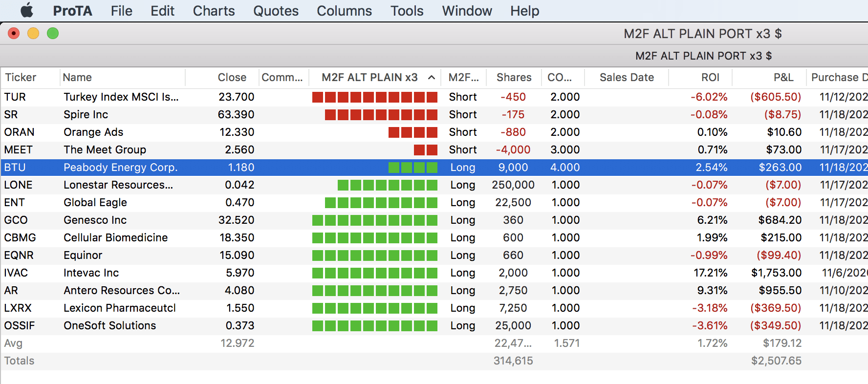The image size is (868, 384).
Task: Click the name Lexicon Pharmaceutcl
Action: click(x=119, y=308)
